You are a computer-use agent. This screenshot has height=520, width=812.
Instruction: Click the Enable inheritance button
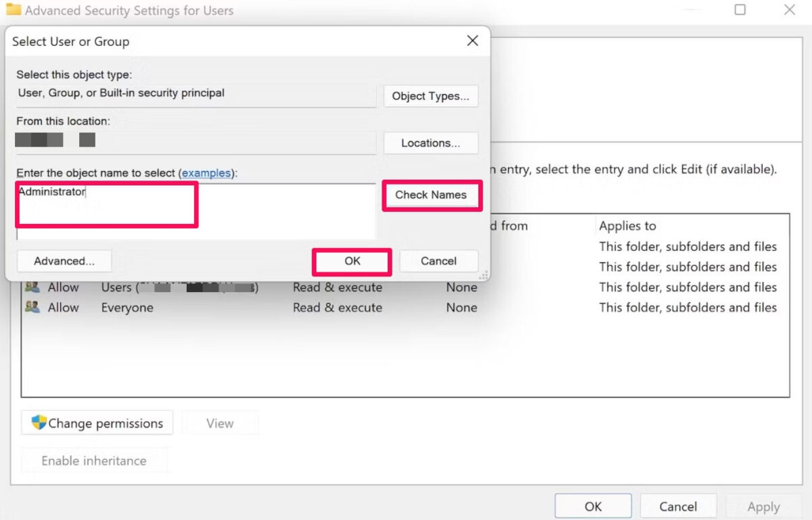(x=94, y=460)
